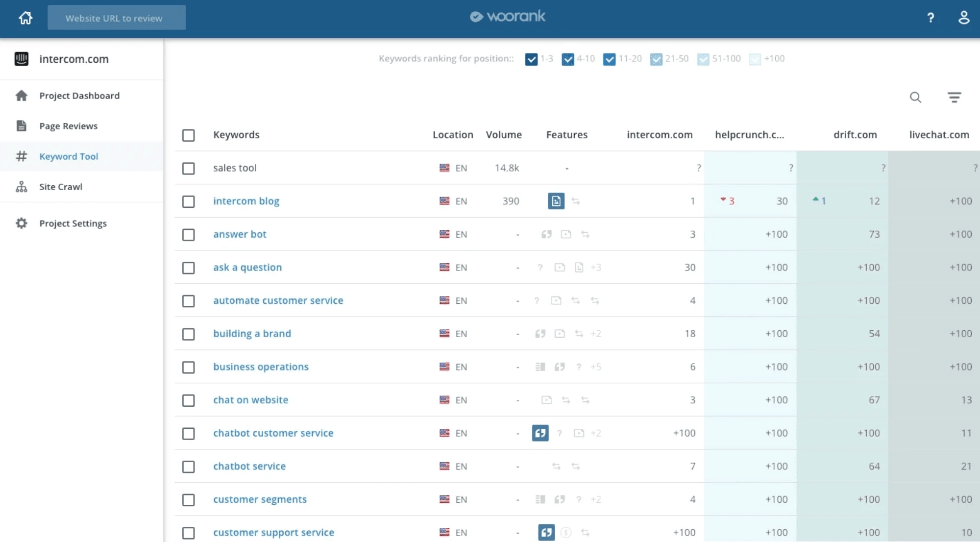Toggle the 51-100 position ranking checkbox
The width and height of the screenshot is (980, 542).
[703, 59]
